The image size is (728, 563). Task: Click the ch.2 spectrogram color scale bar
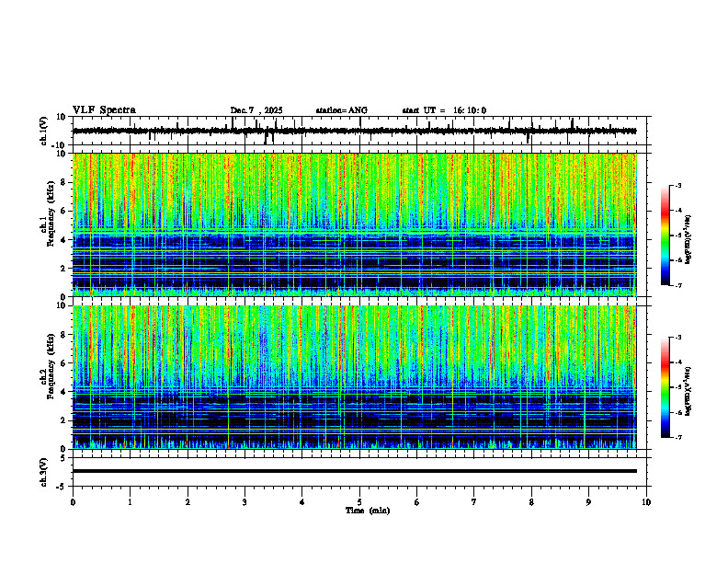pyautogui.click(x=665, y=387)
